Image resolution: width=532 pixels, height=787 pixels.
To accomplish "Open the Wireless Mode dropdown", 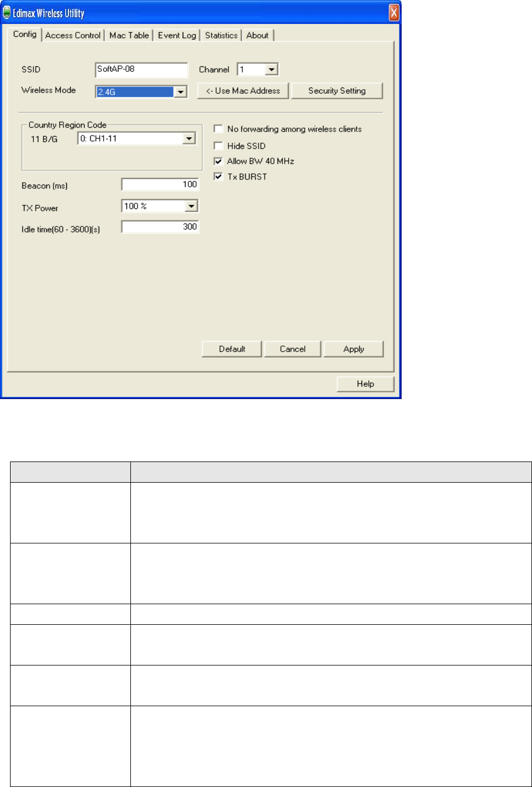I will coord(180,92).
